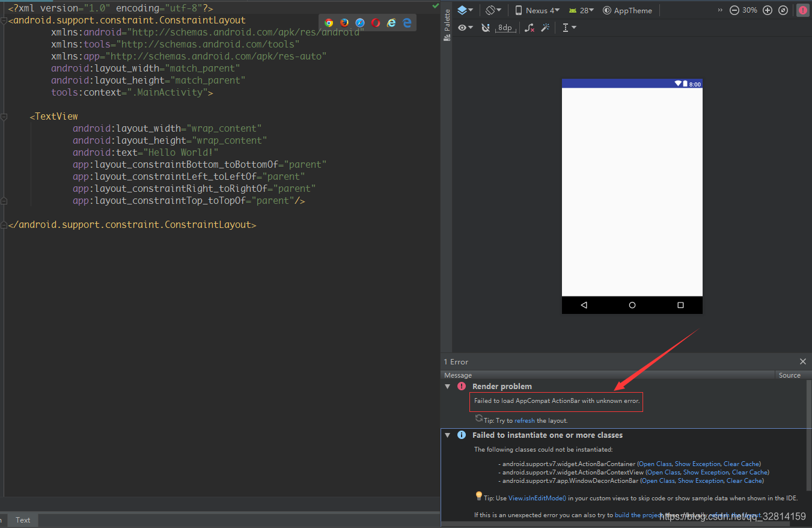The image size is (812, 528).
Task: Click the code analysis green checkmark
Action: tap(436, 5)
